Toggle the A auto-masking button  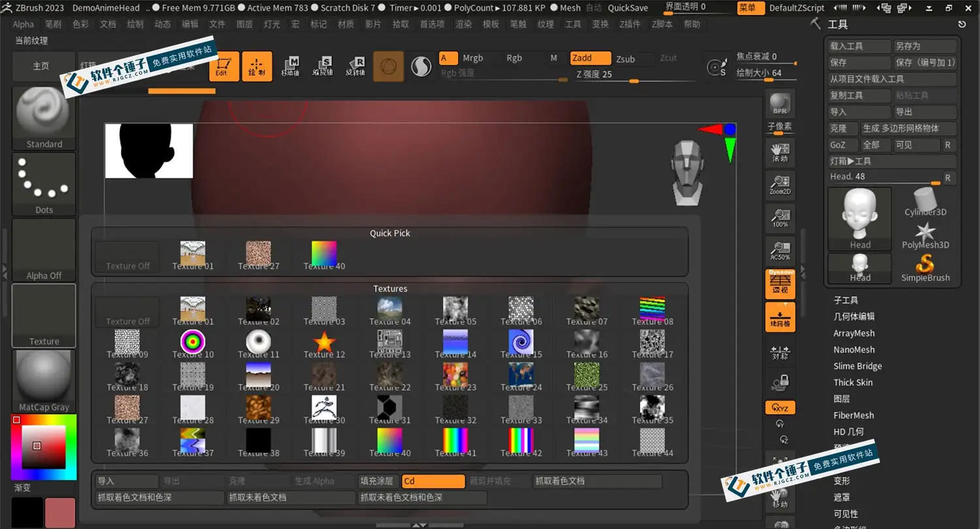point(448,58)
